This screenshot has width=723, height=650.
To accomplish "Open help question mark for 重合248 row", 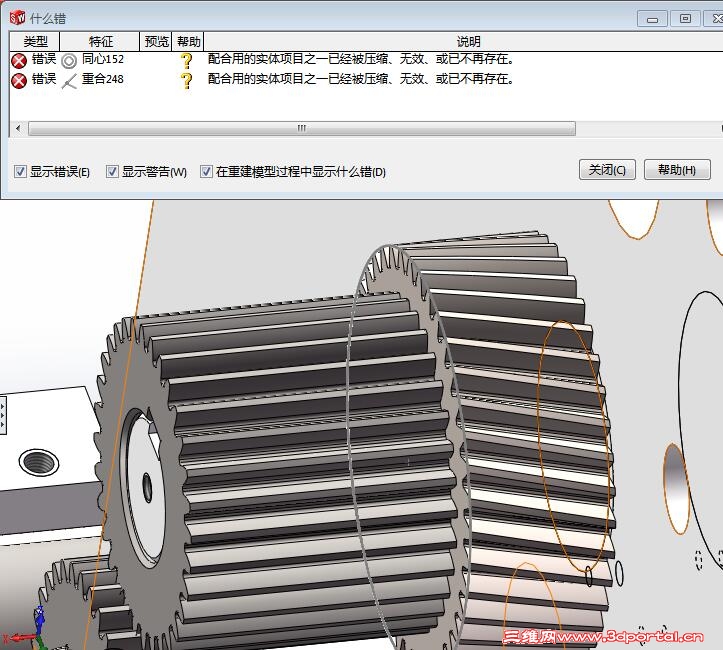I will pos(186,81).
